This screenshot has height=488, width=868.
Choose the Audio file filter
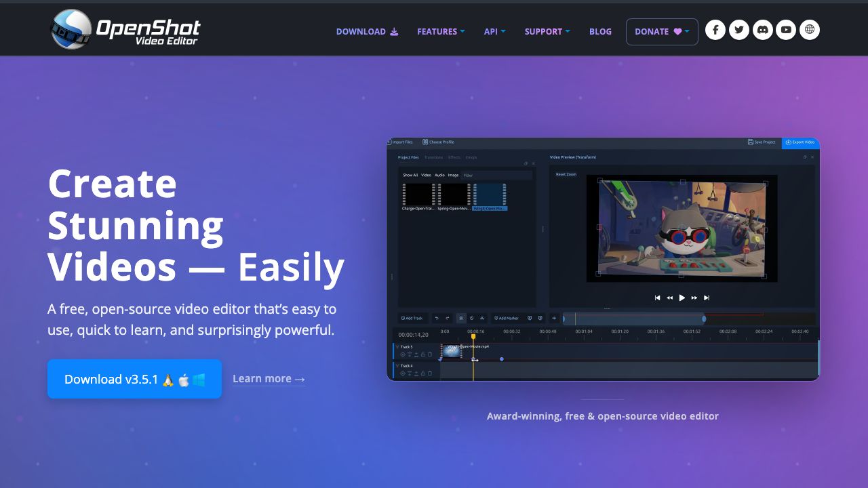pyautogui.click(x=439, y=175)
